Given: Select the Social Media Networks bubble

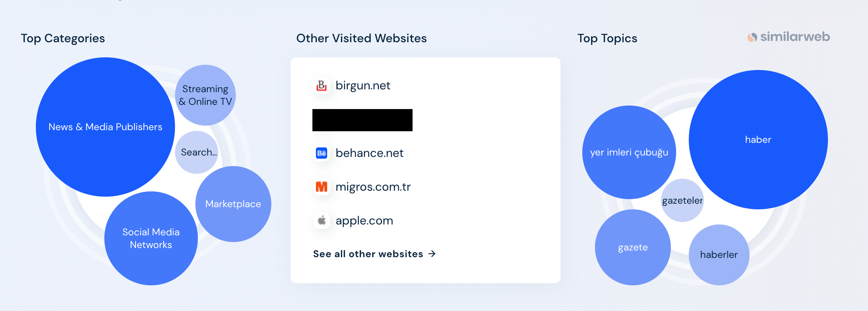Looking at the screenshot, I should [151, 239].
